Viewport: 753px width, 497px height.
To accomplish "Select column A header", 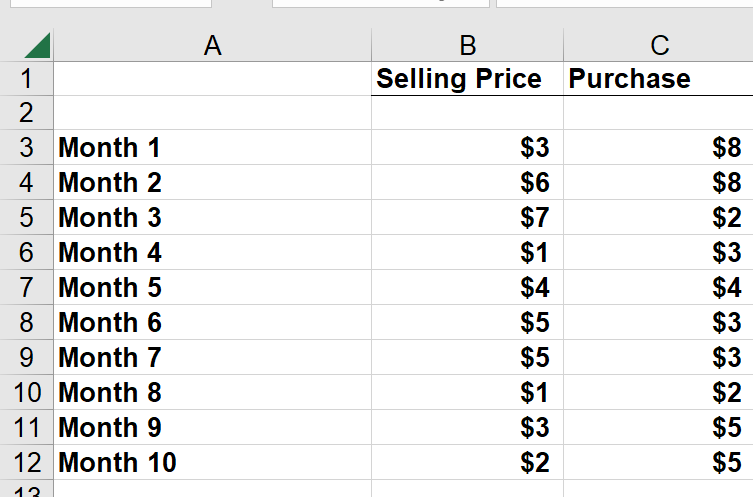I will click(x=212, y=45).
